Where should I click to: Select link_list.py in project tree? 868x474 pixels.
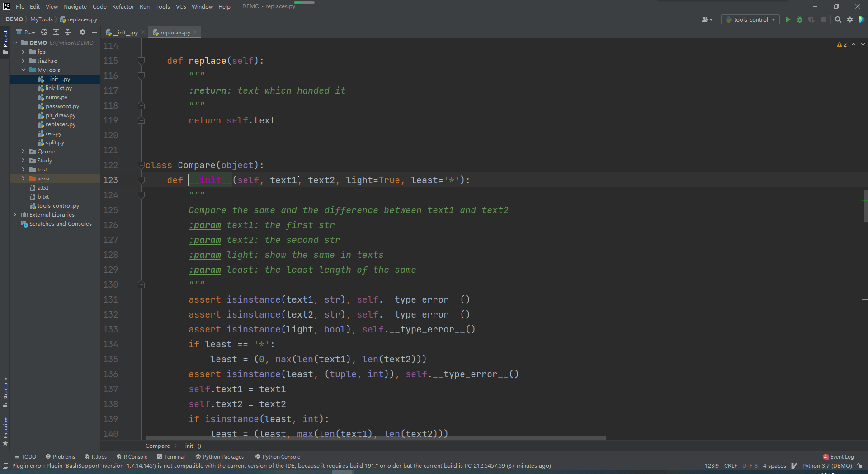(x=58, y=88)
